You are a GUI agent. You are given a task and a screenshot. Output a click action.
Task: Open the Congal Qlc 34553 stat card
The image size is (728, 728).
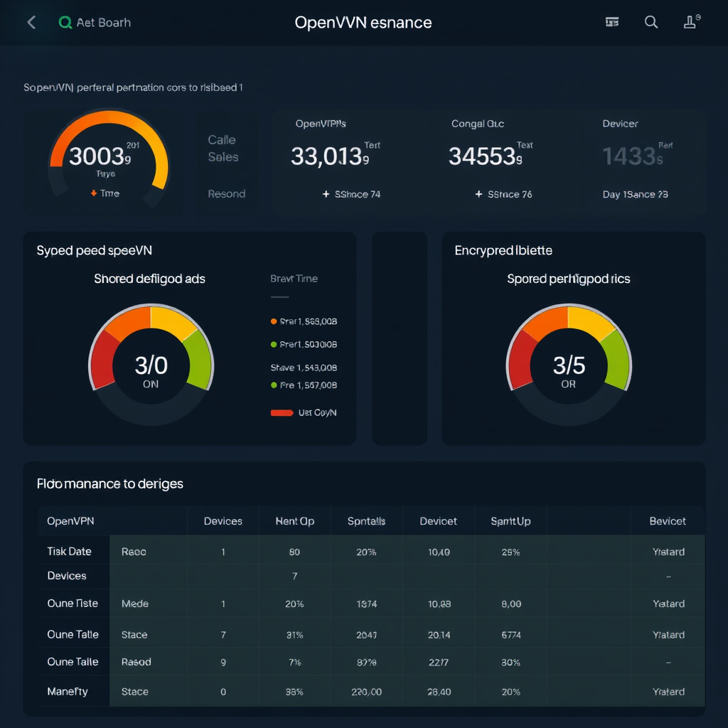pos(501,163)
